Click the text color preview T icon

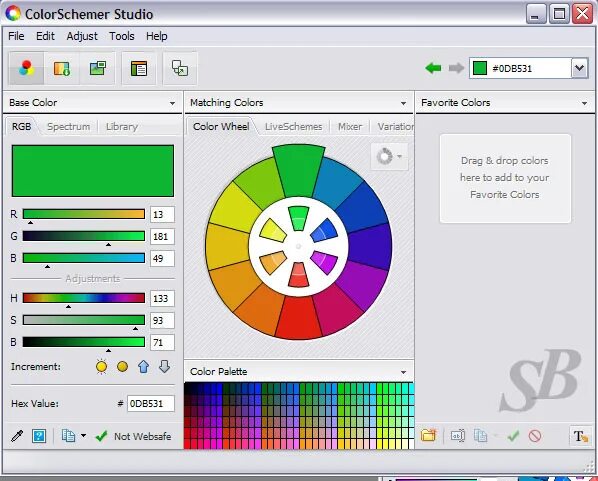click(x=580, y=436)
